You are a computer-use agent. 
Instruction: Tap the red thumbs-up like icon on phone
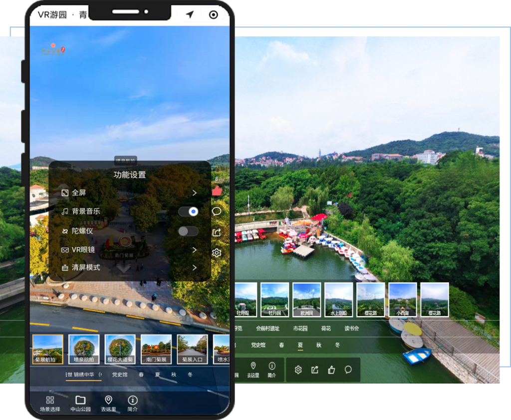click(217, 191)
